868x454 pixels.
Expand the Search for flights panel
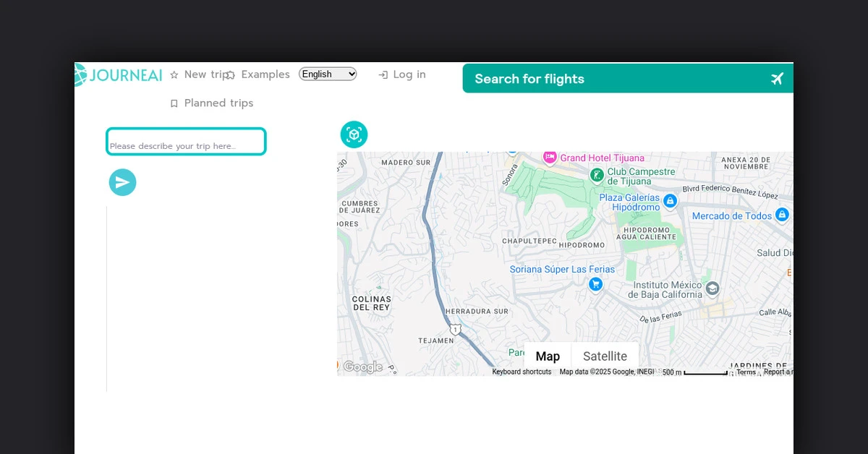(x=529, y=79)
